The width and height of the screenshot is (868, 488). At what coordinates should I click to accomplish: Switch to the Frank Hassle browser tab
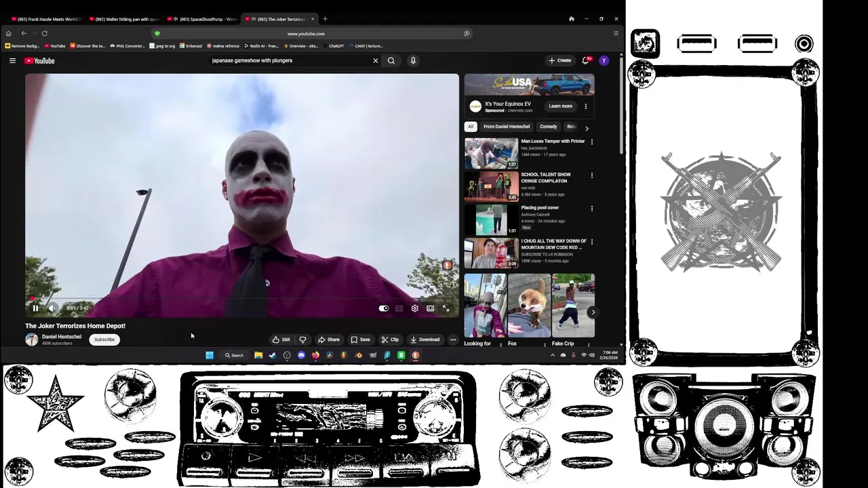coord(45,19)
